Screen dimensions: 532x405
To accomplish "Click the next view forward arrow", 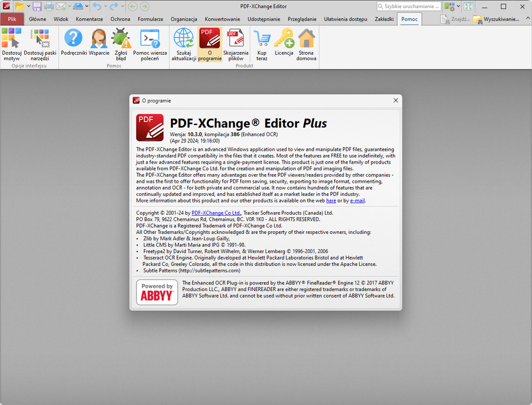I will click(x=144, y=7).
